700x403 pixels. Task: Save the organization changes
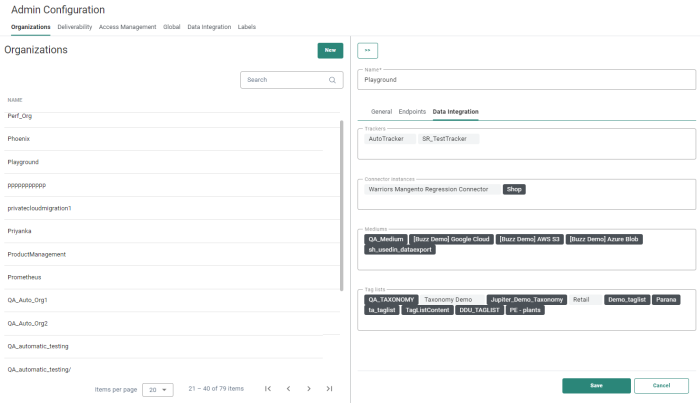[596, 385]
